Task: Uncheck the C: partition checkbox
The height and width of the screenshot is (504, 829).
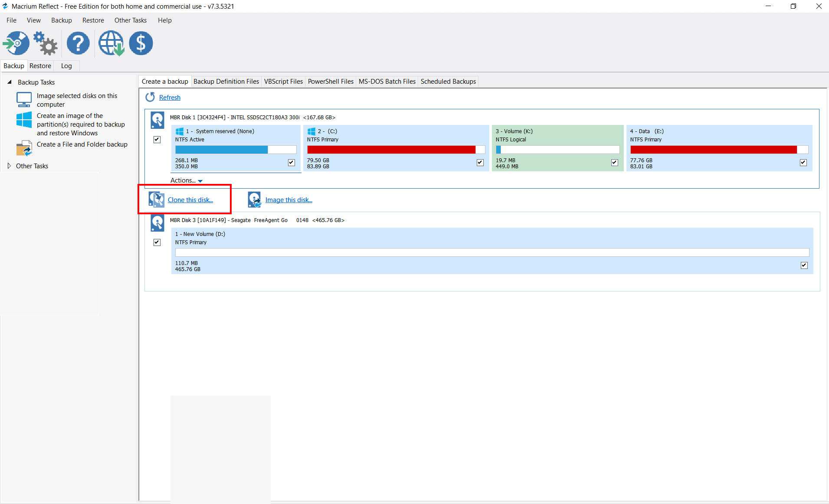Action: [480, 163]
